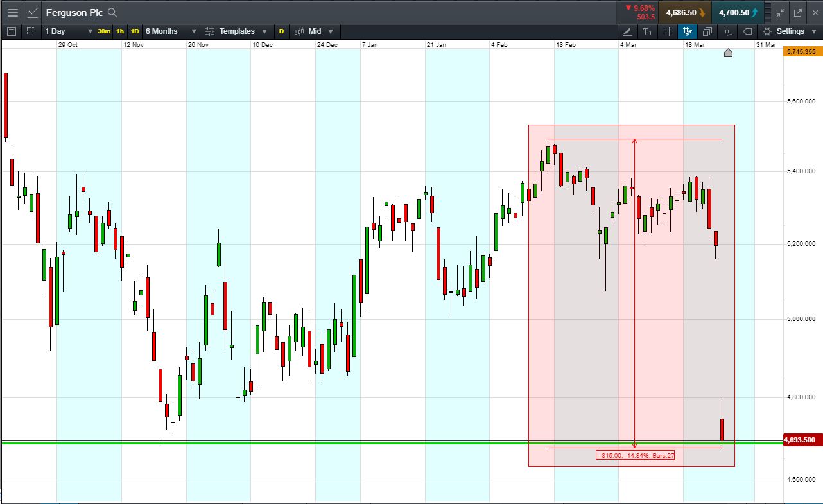Switch chart to 1D interval
This screenshot has width=823, height=504.
click(x=135, y=31)
